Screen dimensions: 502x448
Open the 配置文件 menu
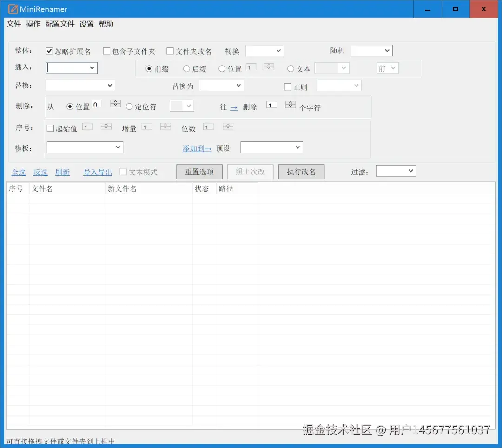pos(60,24)
